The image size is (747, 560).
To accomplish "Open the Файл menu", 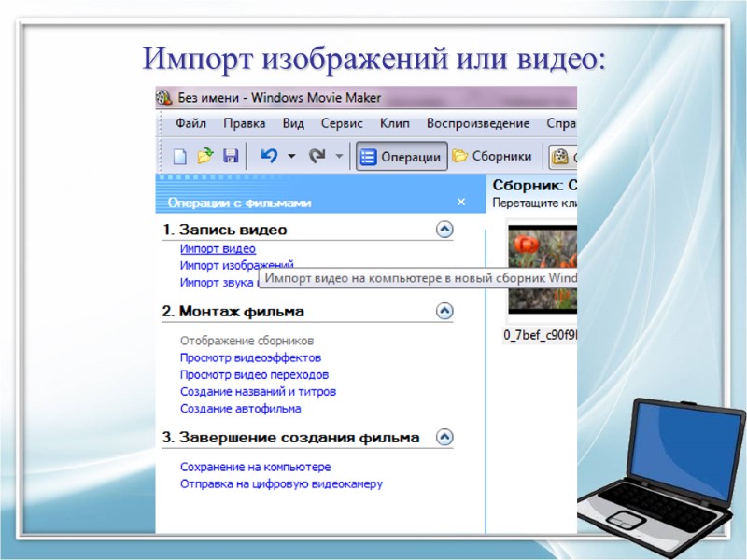I will 190,123.
